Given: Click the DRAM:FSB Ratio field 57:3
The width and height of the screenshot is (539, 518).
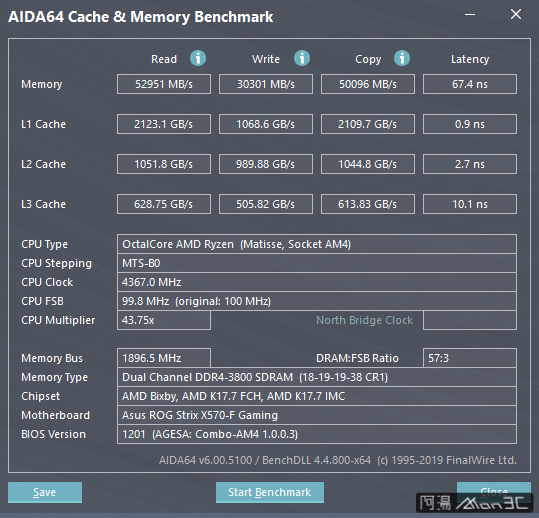Looking at the screenshot, I should (x=470, y=358).
